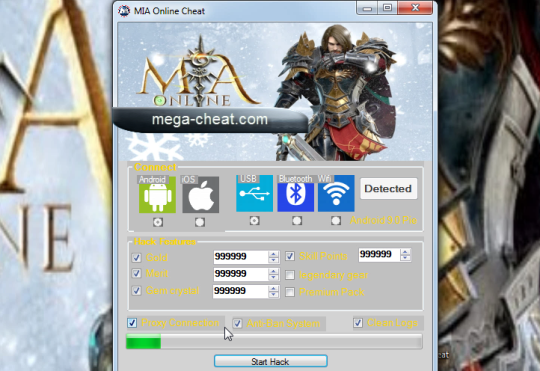The width and height of the screenshot is (540, 371).
Task: Toggle the Proxy Connection checkbox
Action: click(x=132, y=323)
